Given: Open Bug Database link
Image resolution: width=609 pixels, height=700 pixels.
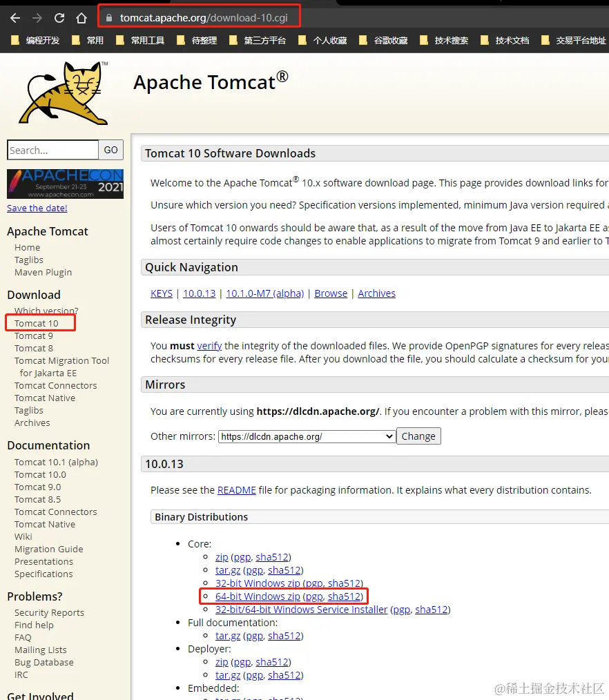Looking at the screenshot, I should click(x=43, y=663).
